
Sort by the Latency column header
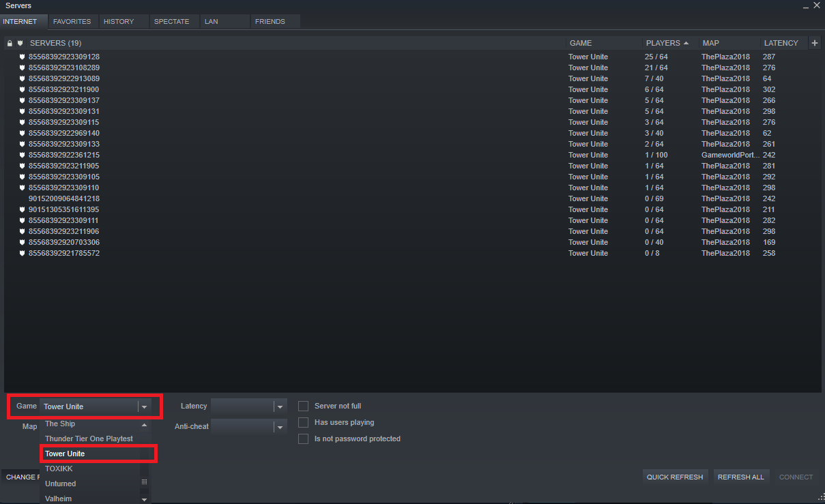tap(784, 43)
